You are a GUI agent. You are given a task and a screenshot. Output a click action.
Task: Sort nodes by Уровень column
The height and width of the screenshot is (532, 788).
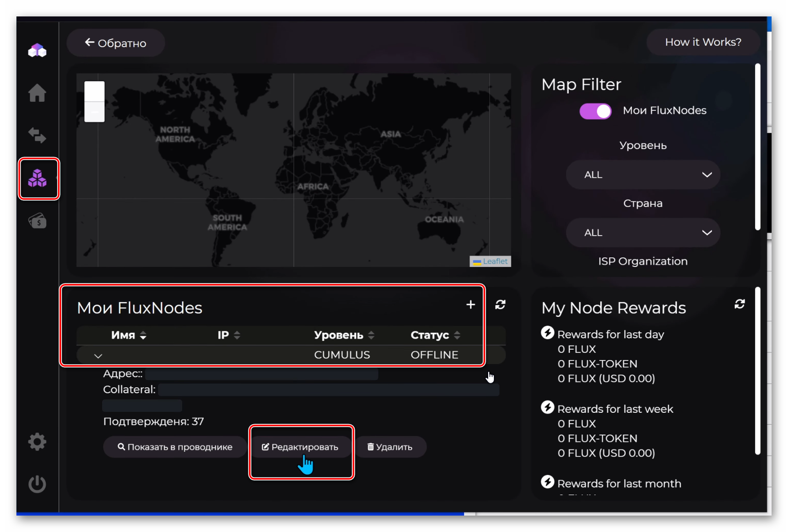tap(344, 335)
